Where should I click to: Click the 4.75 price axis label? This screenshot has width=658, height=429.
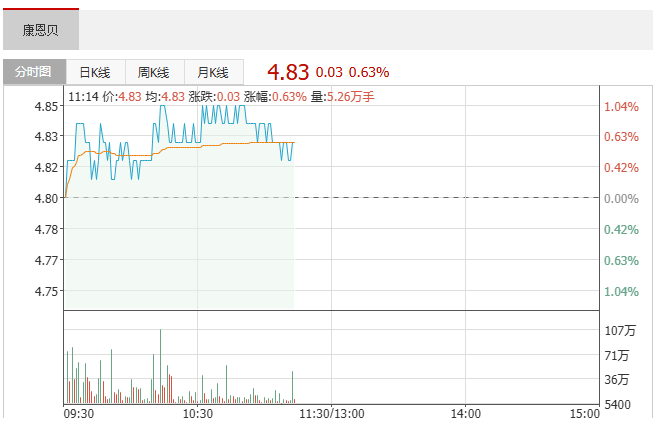tap(45, 291)
